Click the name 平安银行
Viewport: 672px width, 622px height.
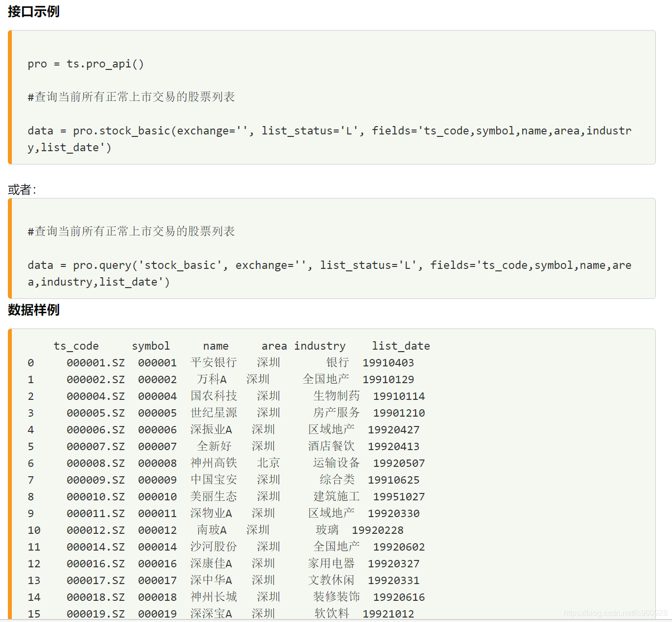click(214, 363)
